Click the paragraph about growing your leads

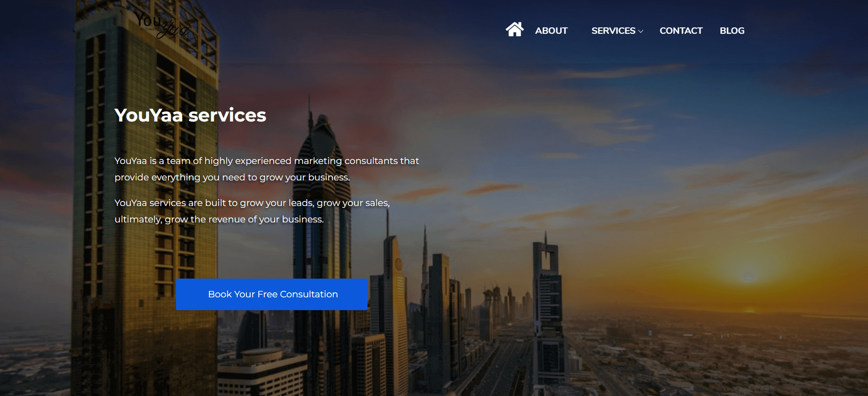[252, 211]
